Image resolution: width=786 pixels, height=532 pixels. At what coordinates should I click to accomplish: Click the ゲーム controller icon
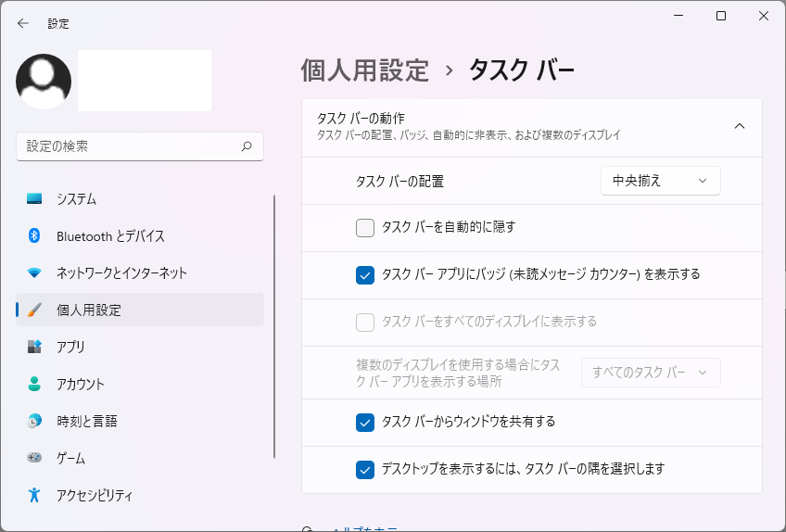pos(34,457)
